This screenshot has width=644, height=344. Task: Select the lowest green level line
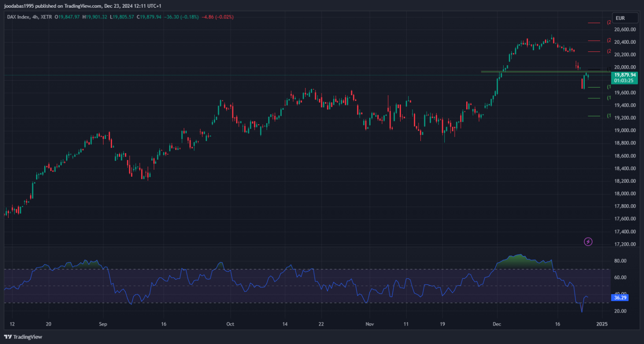(594, 116)
